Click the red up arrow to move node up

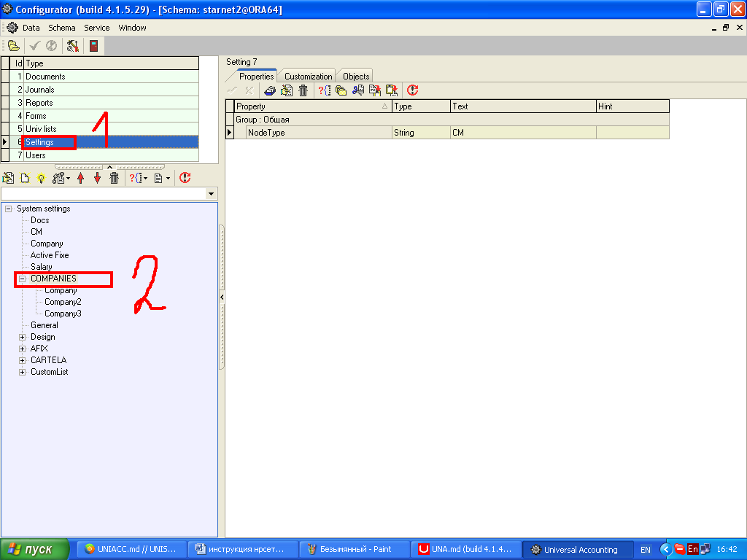click(x=80, y=178)
